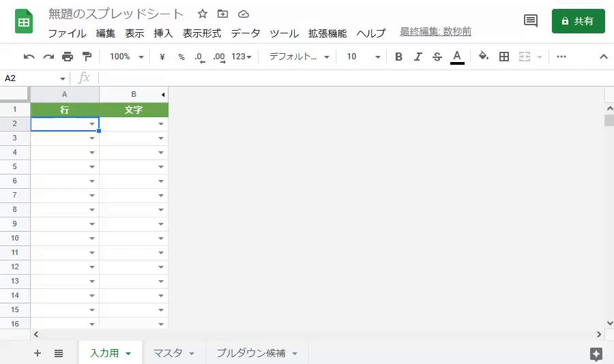Toggle bold formatting
The width and height of the screenshot is (614, 364).
(x=398, y=57)
